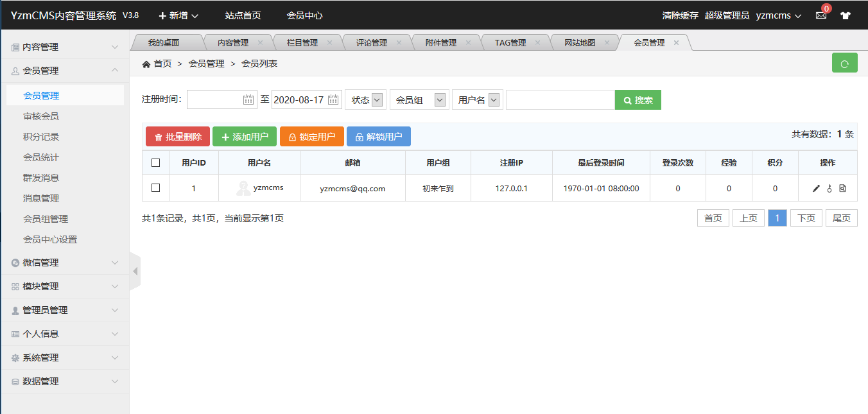Close the 内容管理 tab with its X
Viewport: 868px width, 414px height.
[260, 43]
